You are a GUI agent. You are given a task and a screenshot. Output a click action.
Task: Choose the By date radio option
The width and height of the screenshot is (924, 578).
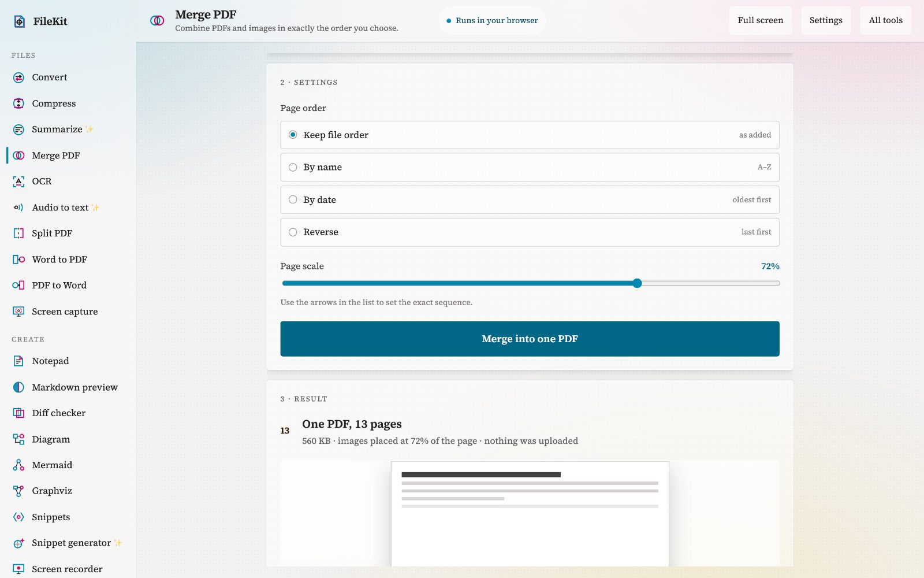[x=293, y=199]
